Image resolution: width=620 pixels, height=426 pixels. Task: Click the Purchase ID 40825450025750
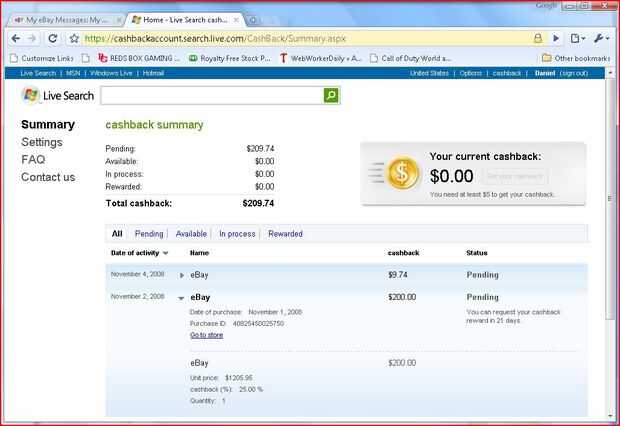point(258,324)
